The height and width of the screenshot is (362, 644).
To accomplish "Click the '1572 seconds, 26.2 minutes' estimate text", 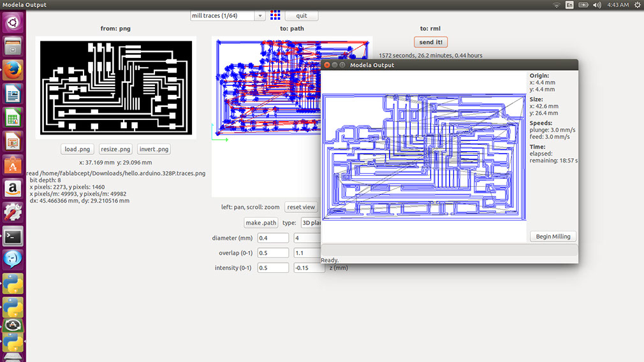I will (x=430, y=55).
